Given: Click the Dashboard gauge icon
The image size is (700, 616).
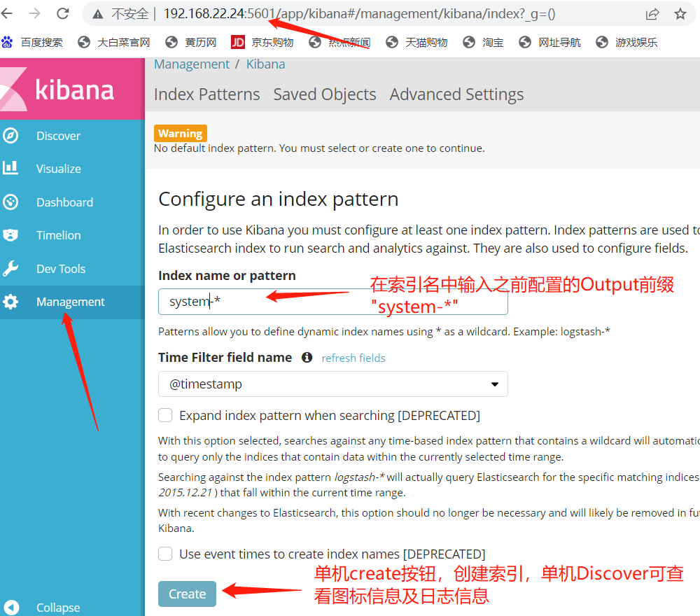Looking at the screenshot, I should pyautogui.click(x=10, y=202).
